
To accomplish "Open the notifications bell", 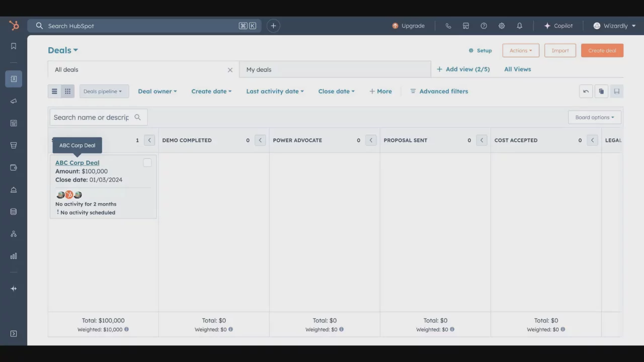I will pyautogui.click(x=519, y=26).
